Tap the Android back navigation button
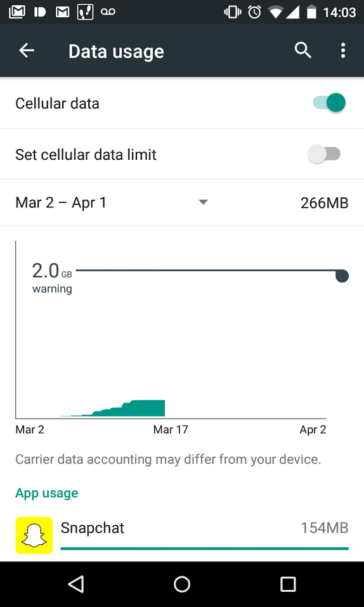Image resolution: width=364 pixels, height=607 pixels. pyautogui.click(x=76, y=584)
